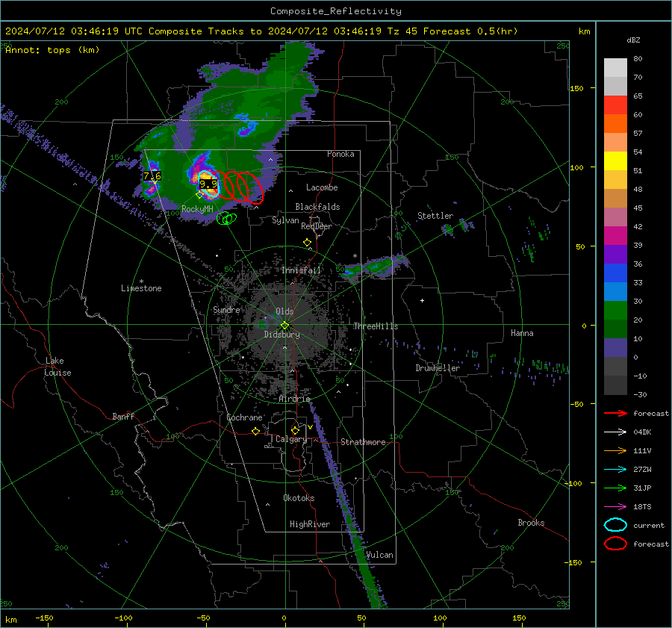
Task: Select the Strathmore label
Action: (363, 442)
